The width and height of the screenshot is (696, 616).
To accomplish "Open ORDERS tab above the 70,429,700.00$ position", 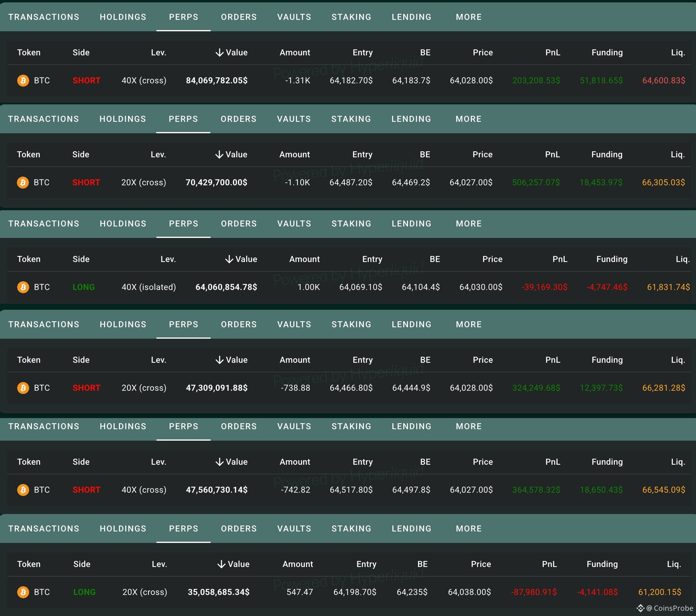I will 238,119.
